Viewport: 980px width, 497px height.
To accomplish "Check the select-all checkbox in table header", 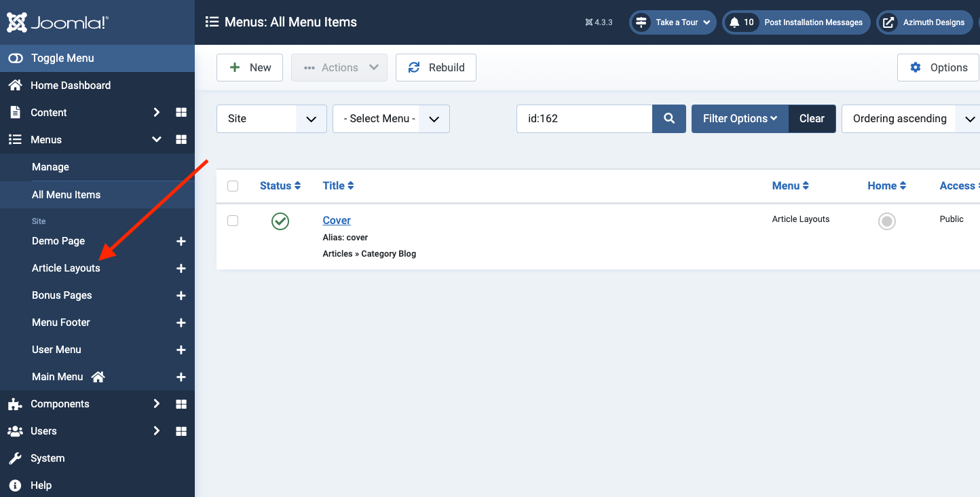I will [x=233, y=186].
